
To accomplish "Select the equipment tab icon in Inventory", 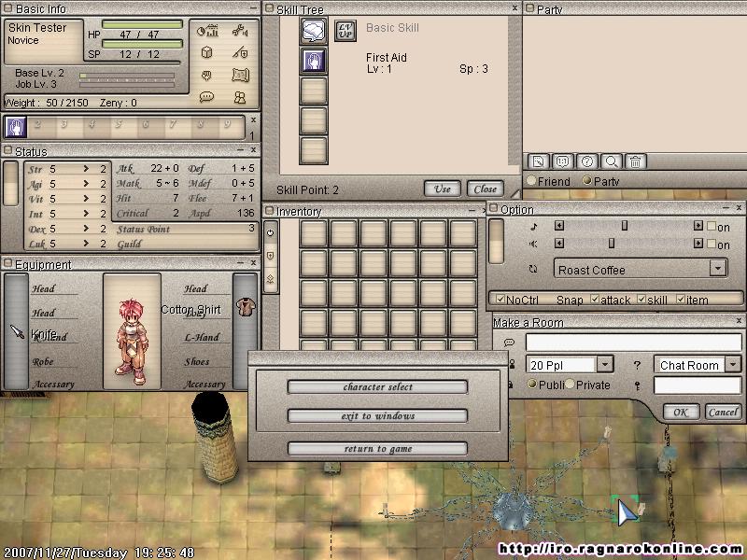I will pos(271,256).
